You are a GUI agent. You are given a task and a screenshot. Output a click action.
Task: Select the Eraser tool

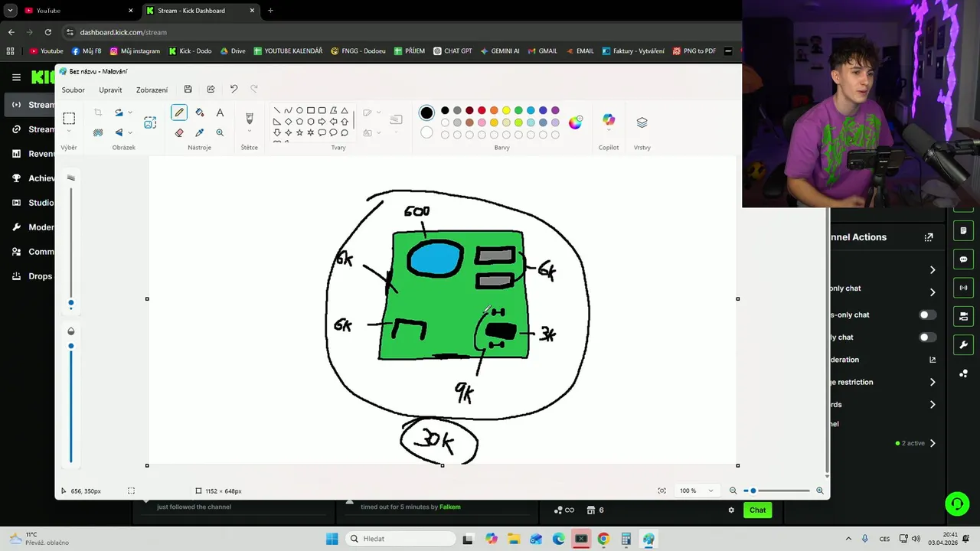179,132
